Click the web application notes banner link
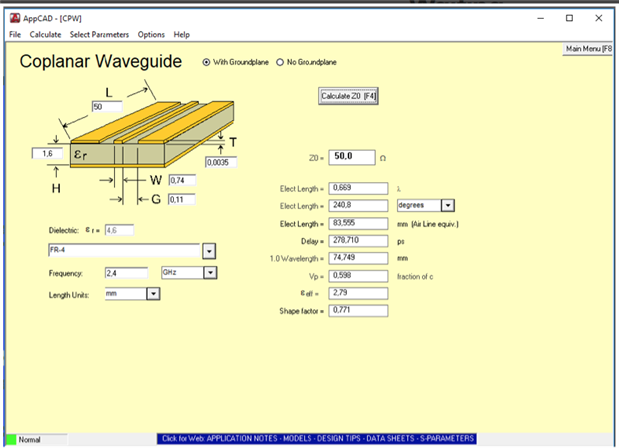 (x=317, y=439)
